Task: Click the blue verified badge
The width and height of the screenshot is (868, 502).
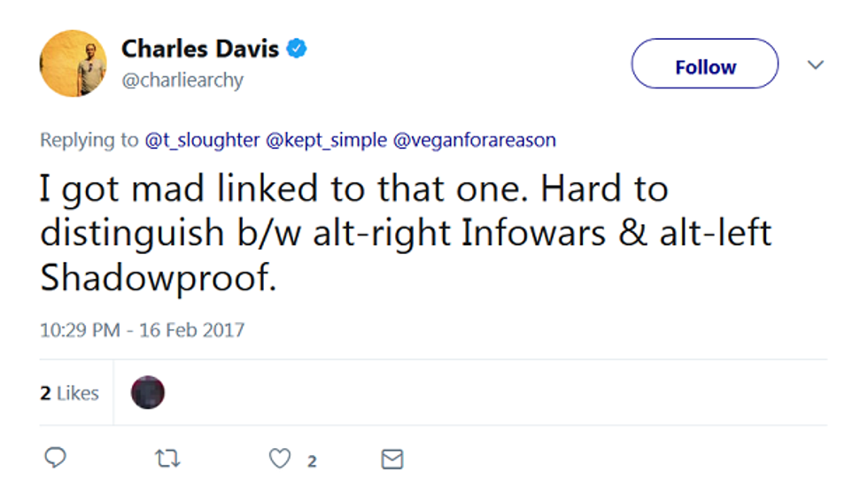Action: 297,49
